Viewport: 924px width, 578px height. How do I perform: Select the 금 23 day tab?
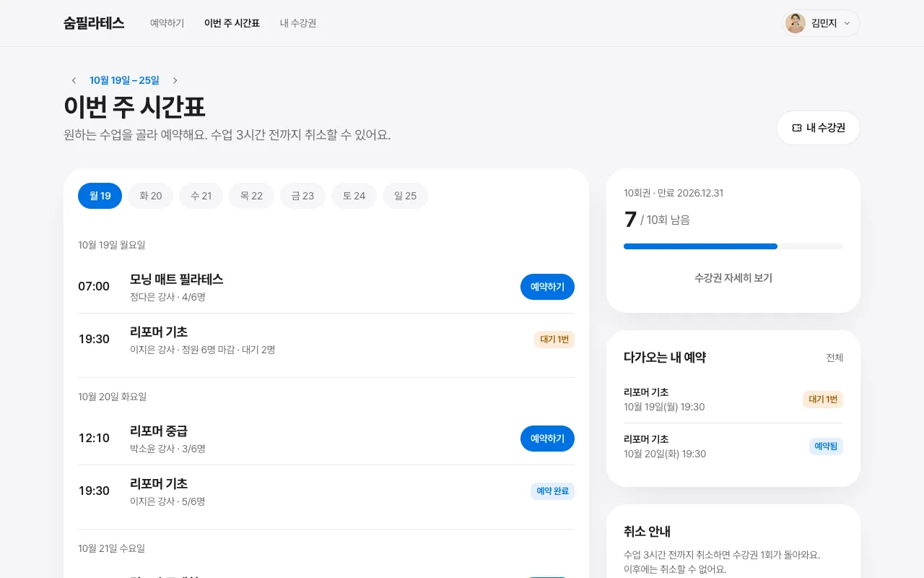pos(302,196)
